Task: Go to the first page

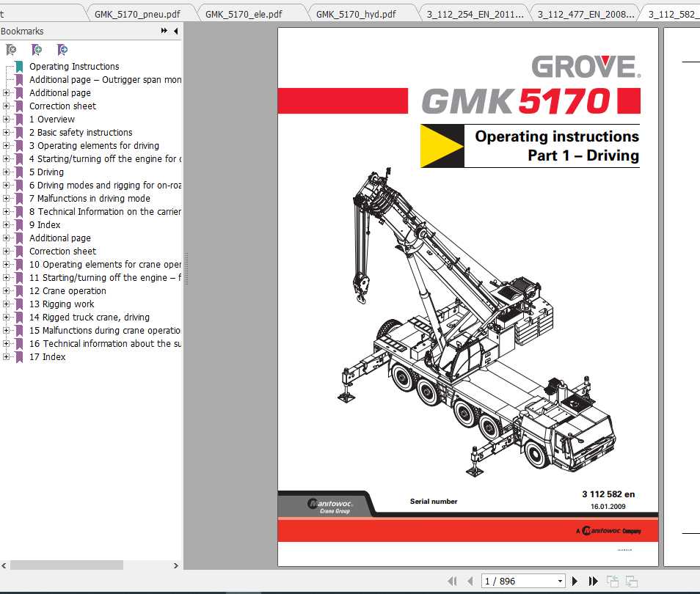Action: pyautogui.click(x=452, y=581)
